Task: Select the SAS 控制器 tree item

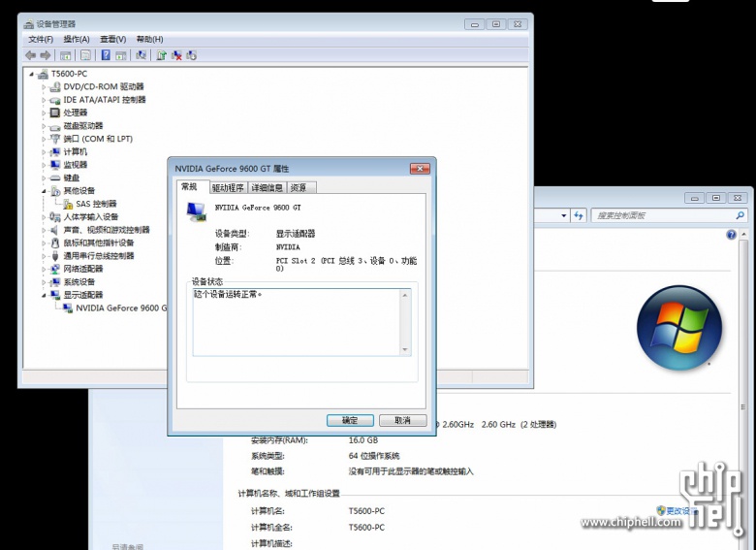Action: [96, 204]
